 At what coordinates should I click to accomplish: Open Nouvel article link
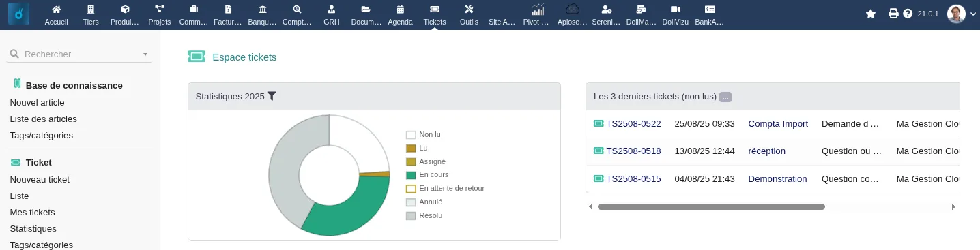[37, 102]
